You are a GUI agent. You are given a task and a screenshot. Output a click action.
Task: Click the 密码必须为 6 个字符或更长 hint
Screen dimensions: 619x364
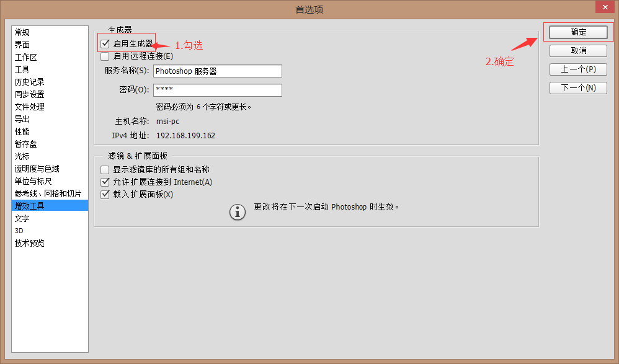[203, 107]
